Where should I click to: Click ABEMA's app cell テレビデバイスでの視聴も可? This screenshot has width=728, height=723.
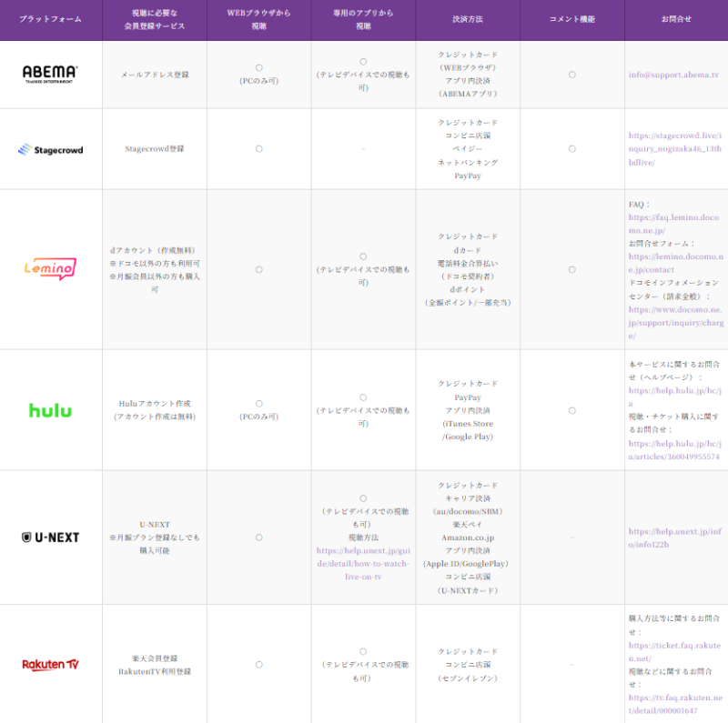363,75
